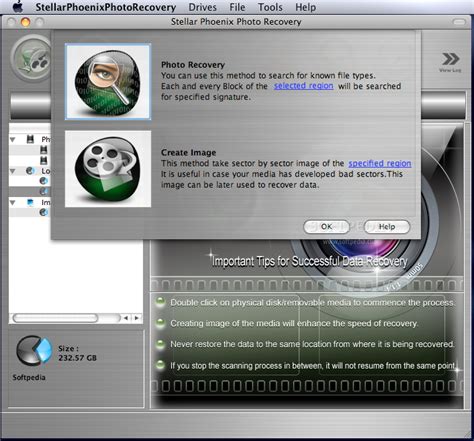The image size is (474, 441).
Task: Click tip 'If you stop the scanning process'
Action: (x=313, y=366)
